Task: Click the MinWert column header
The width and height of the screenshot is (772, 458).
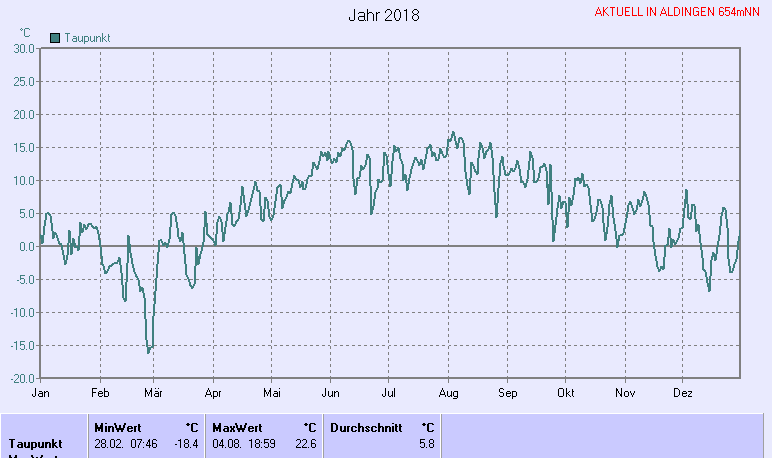Action: tap(118, 427)
